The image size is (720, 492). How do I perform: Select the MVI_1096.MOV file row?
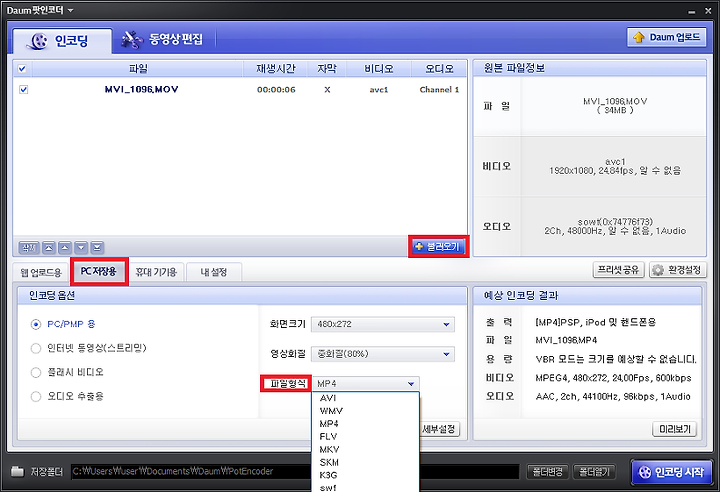coord(240,90)
